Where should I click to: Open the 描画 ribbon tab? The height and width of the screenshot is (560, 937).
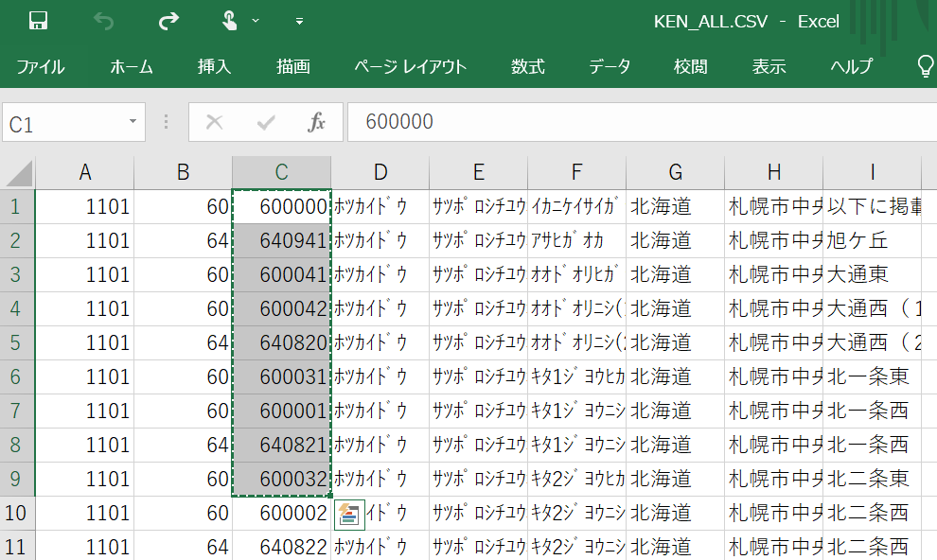click(293, 66)
